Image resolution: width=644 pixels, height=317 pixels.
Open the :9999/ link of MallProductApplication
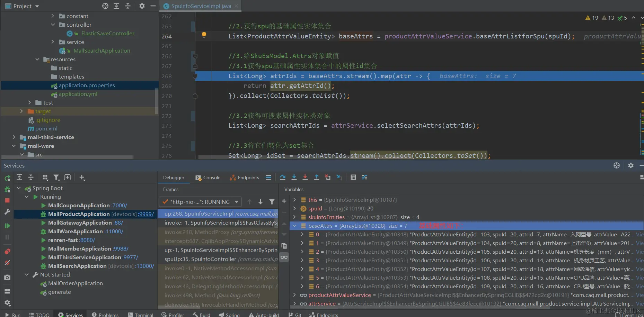[x=146, y=214]
